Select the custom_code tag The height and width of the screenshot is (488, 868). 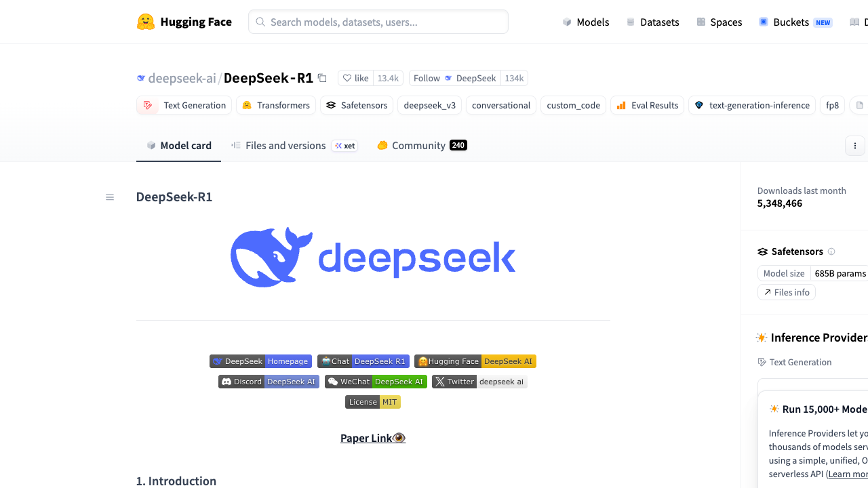coord(573,105)
